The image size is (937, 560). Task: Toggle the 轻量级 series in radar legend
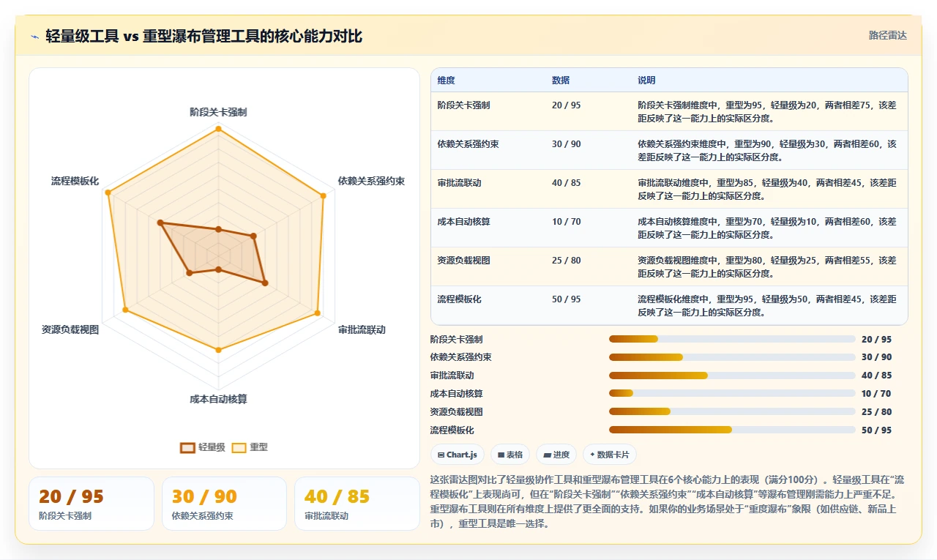[203, 447]
